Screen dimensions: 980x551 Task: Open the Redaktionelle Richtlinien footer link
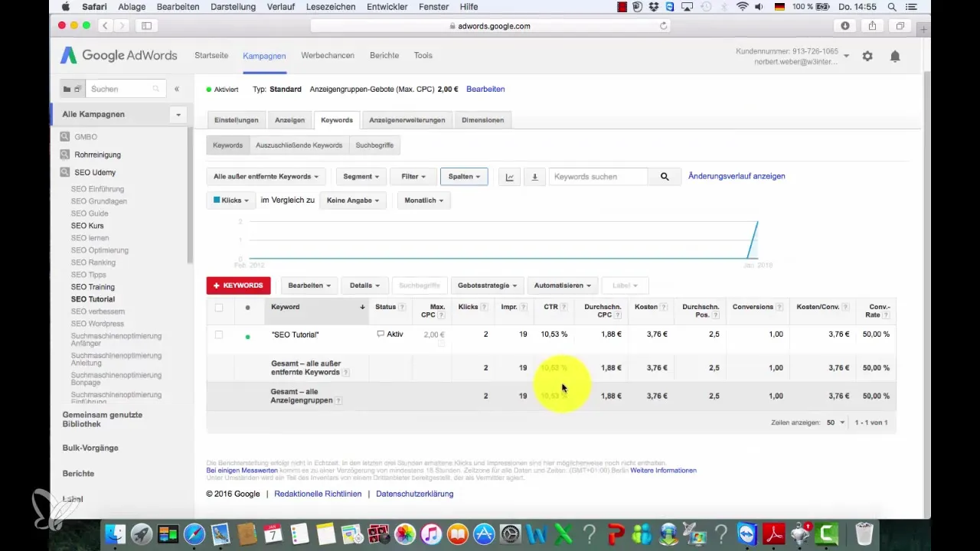click(x=318, y=494)
